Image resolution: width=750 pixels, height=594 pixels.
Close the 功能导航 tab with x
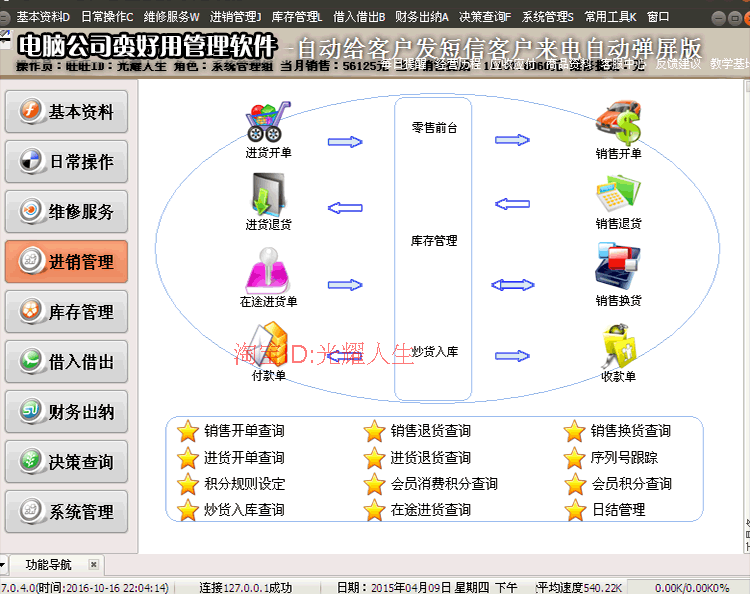click(x=94, y=565)
